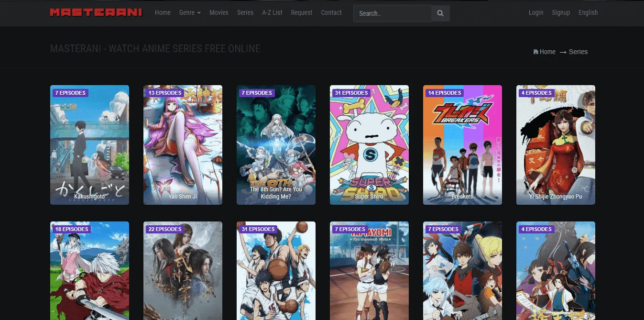This screenshot has width=644, height=320.
Task: Click the Yi Shijie Zhongyao Pu title
Action: click(556, 197)
